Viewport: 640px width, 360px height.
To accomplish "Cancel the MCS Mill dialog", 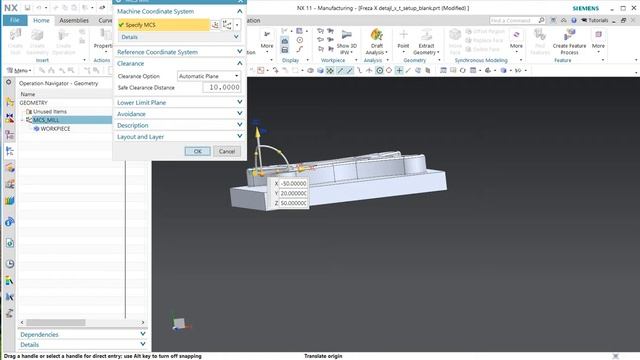I will (x=227, y=151).
